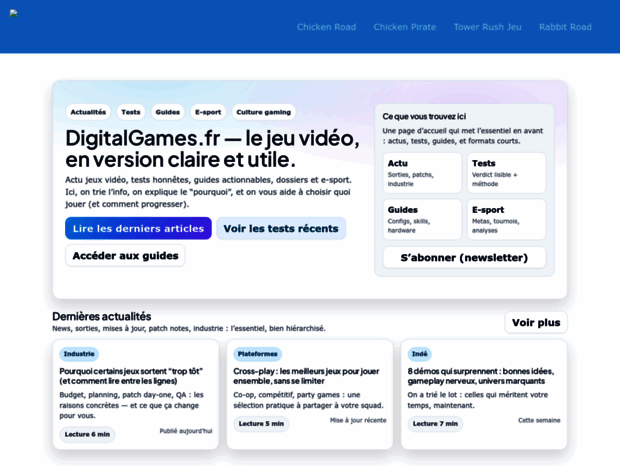Image resolution: width=620 pixels, height=466 pixels.
Task: Click the Industrie tag badge
Action: click(x=79, y=354)
